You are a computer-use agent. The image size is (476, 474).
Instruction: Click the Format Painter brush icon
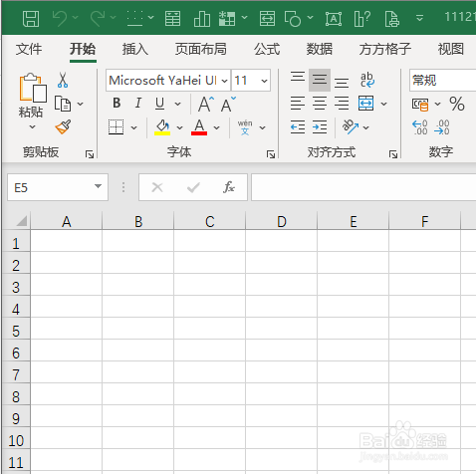(x=63, y=126)
